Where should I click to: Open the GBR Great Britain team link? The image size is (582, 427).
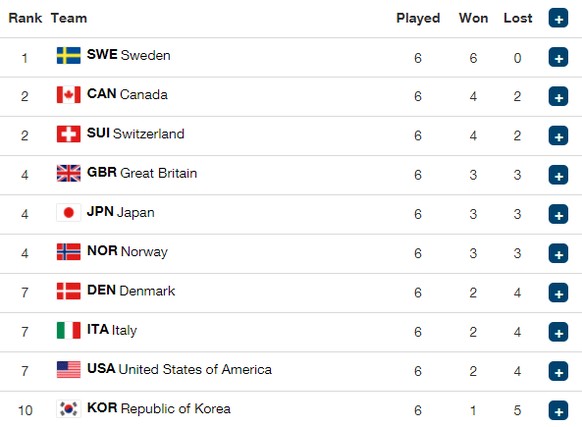[142, 173]
